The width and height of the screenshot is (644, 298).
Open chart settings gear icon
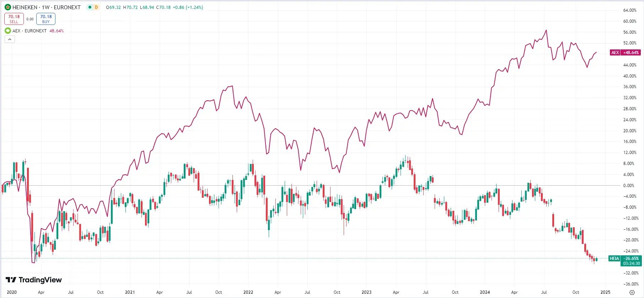tap(632, 292)
